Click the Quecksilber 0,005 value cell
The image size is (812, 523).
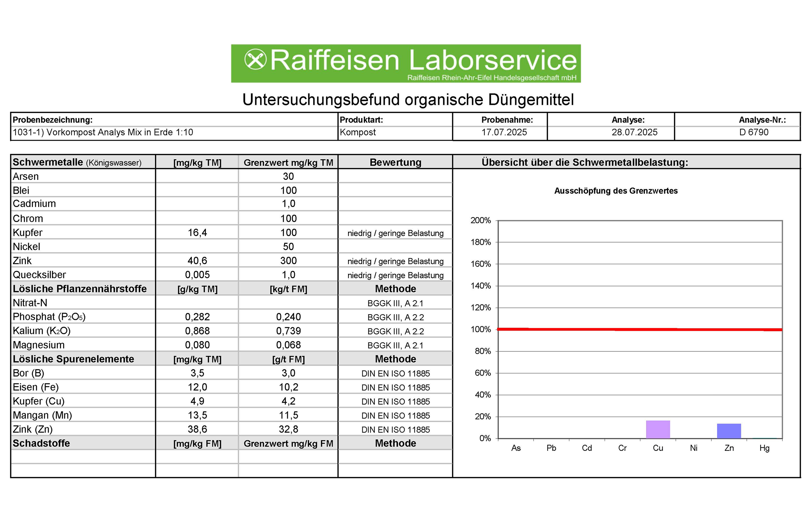pos(197,274)
